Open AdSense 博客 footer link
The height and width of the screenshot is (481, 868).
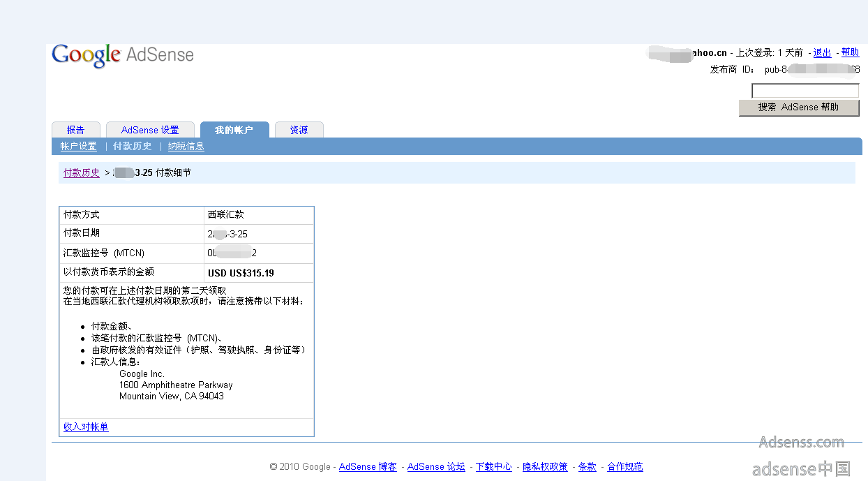pos(368,467)
